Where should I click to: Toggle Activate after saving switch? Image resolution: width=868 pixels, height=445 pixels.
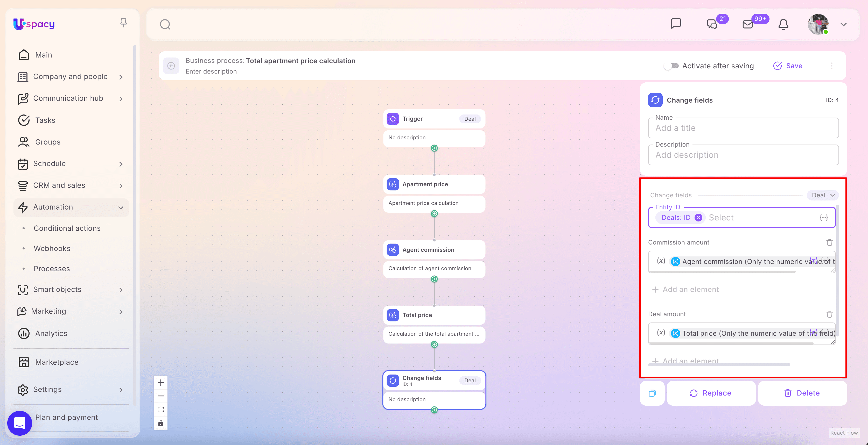click(x=671, y=66)
